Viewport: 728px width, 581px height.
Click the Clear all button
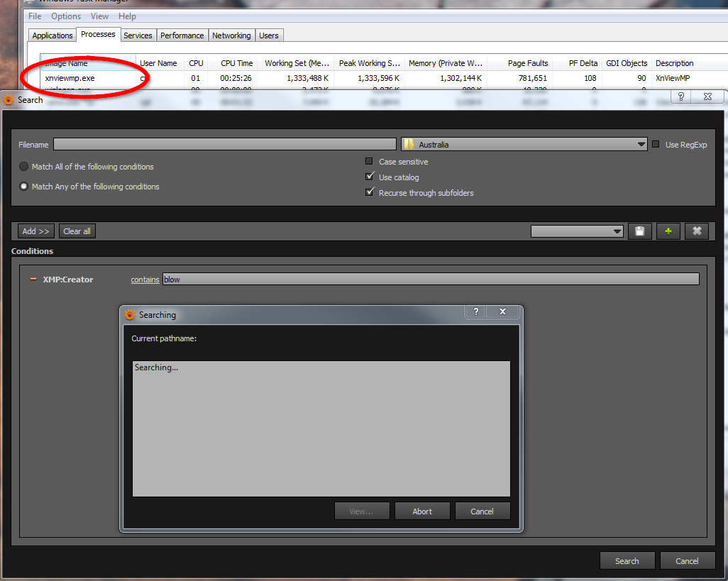coord(77,231)
